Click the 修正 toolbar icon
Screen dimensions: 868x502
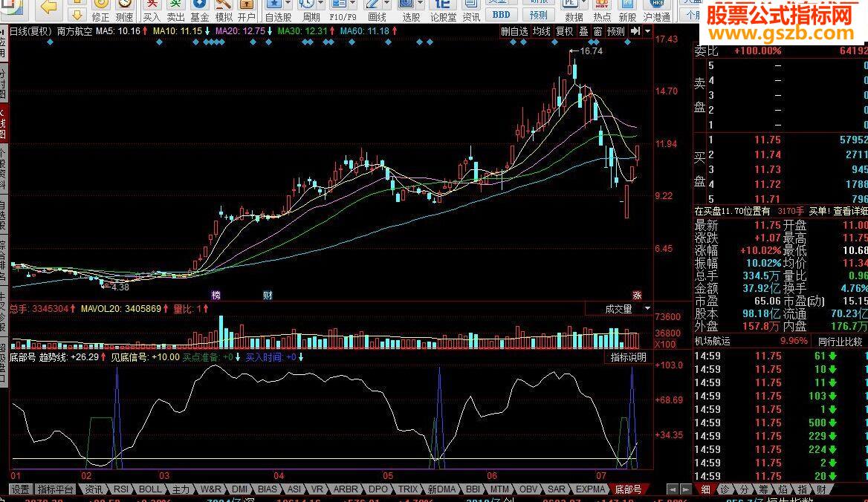[x=100, y=10]
